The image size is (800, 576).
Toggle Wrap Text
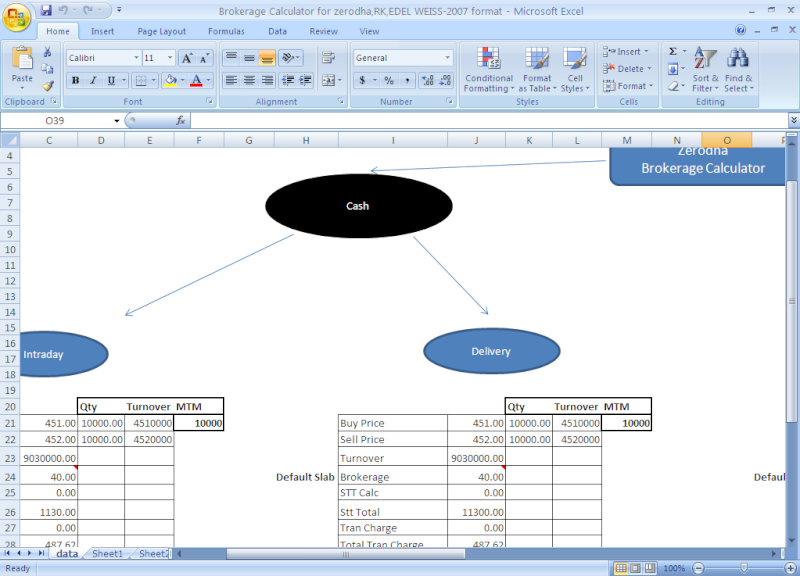(x=329, y=58)
